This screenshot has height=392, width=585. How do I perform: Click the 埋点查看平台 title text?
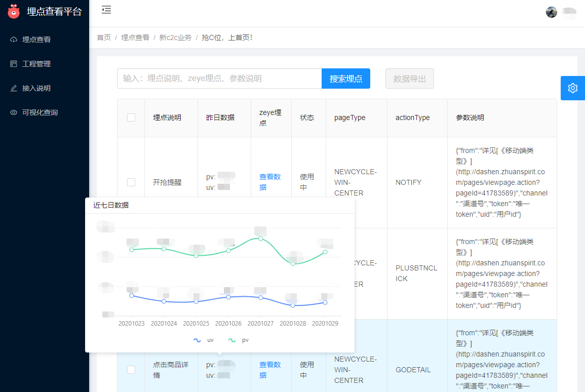(x=54, y=12)
